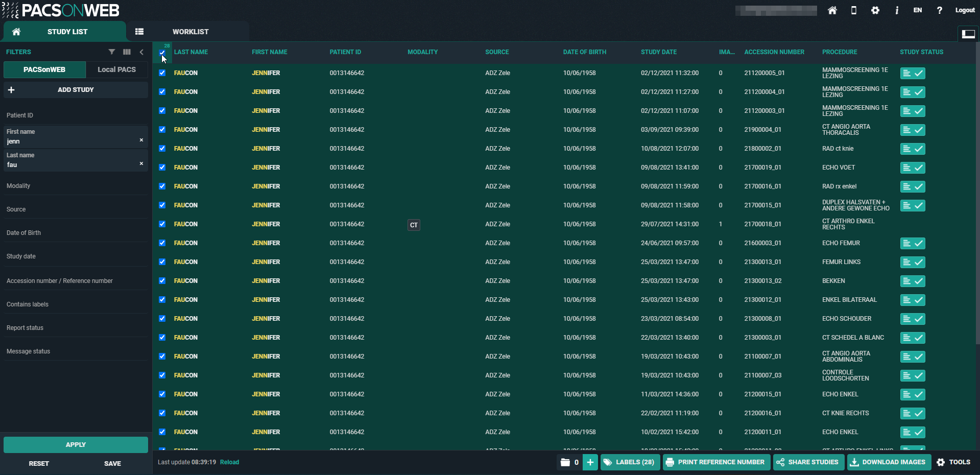Click status checkmark for ENKEL BILATERAAL

pyautogui.click(x=919, y=300)
